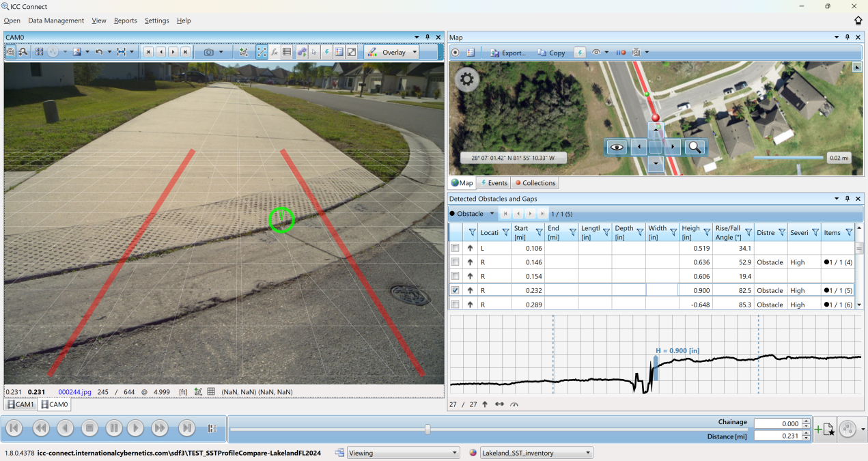Switch to the Events tab under the map
Viewport: 868px width, 461px height.
(493, 182)
